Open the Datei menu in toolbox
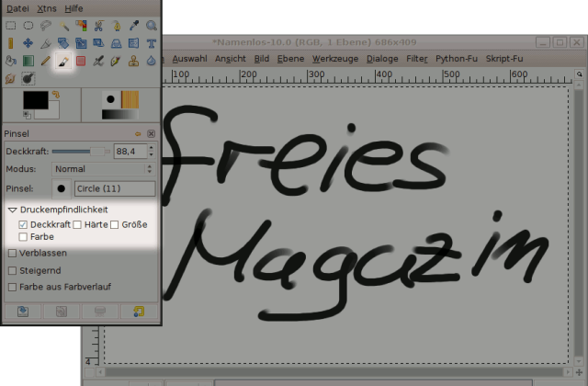 click(17, 8)
